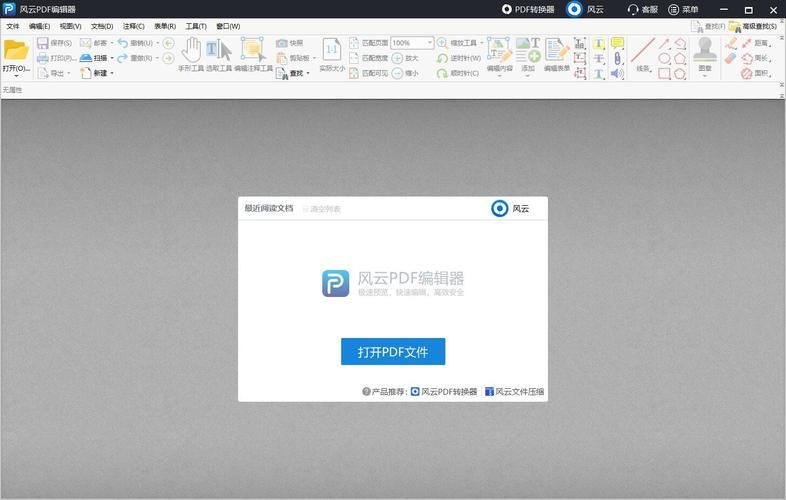The image size is (786, 500).
Task: Click the paperclip attach file icon
Action: tap(618, 58)
